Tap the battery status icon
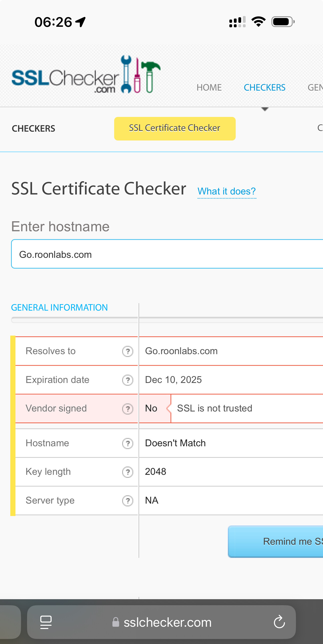This screenshot has height=644, width=323. pyautogui.click(x=283, y=22)
